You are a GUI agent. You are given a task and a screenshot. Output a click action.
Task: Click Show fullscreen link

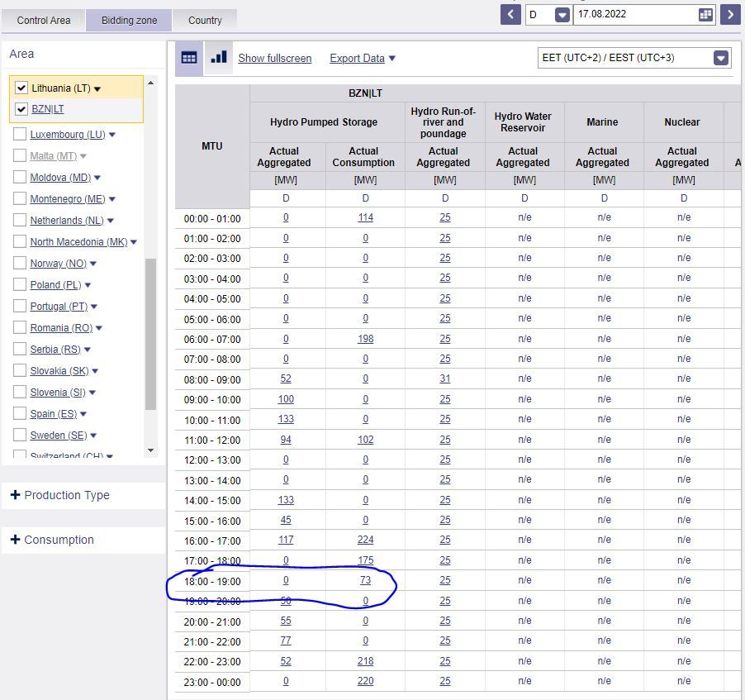click(x=275, y=58)
